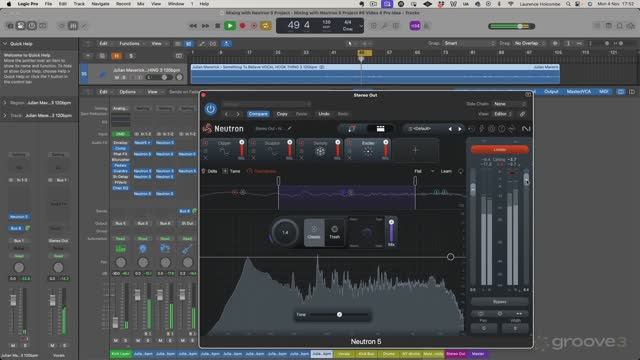Toggle power on the Clipper module
640x360 pixels.
pos(206,143)
